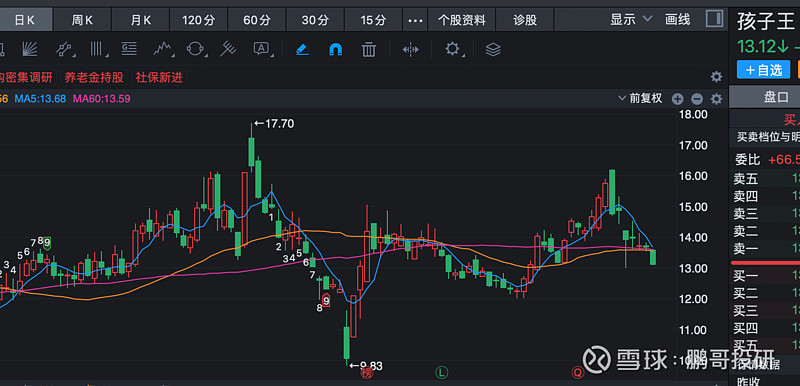The width and height of the screenshot is (800, 386).
Task: Click the 卖一 order row
Action: coord(765,248)
